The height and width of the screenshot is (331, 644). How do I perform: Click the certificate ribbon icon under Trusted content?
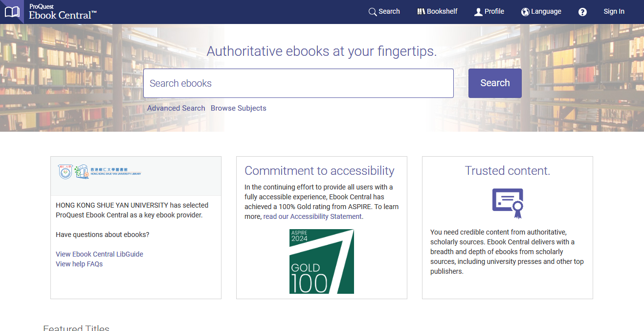pos(508,203)
